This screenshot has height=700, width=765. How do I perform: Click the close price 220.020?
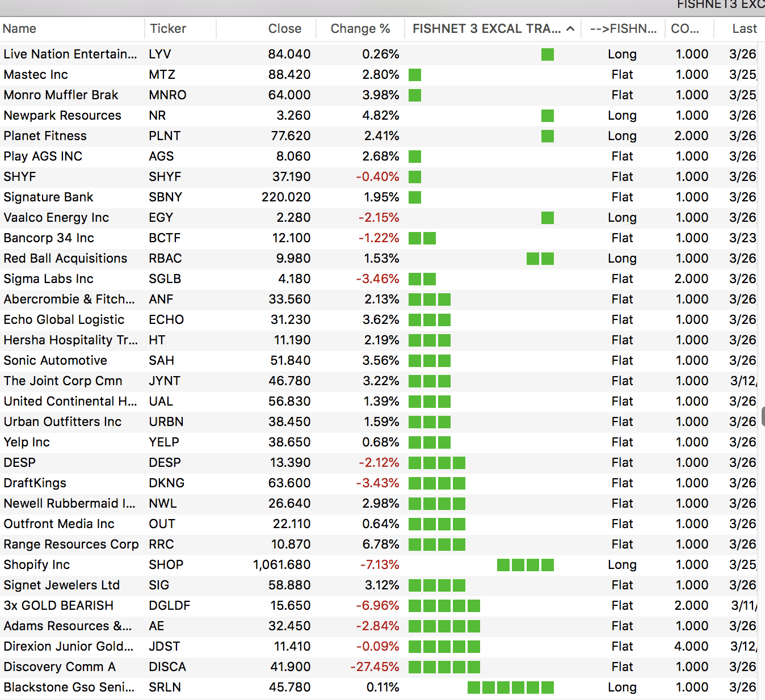coord(286,197)
